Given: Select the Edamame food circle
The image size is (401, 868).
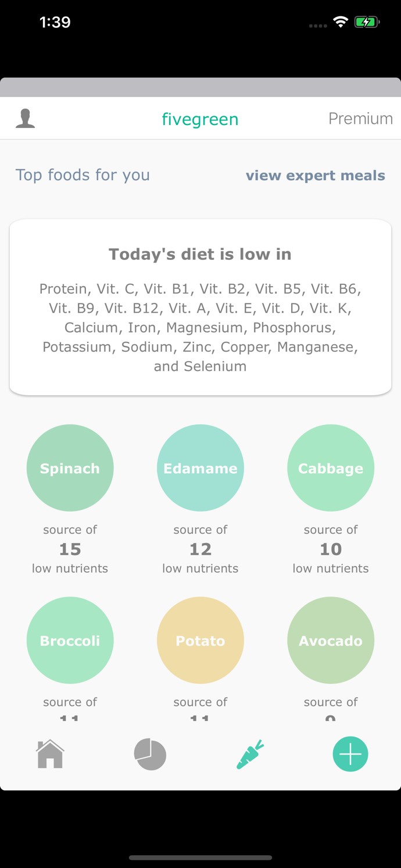Looking at the screenshot, I should [x=201, y=468].
